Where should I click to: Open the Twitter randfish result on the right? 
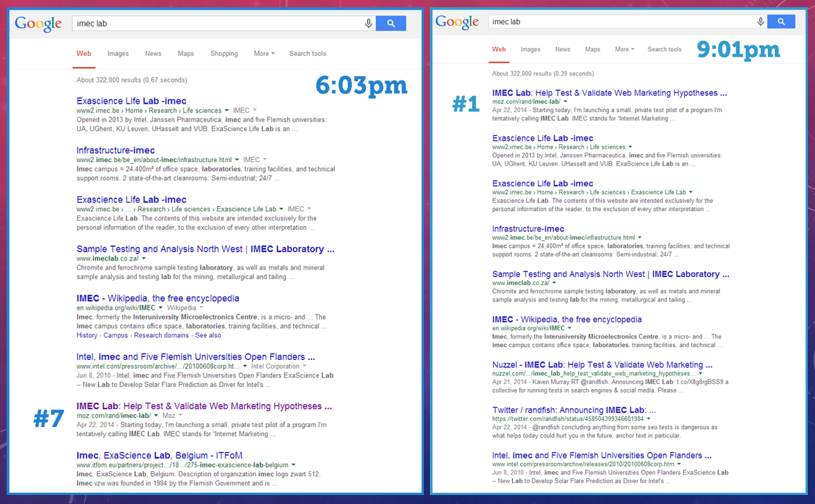573,410
